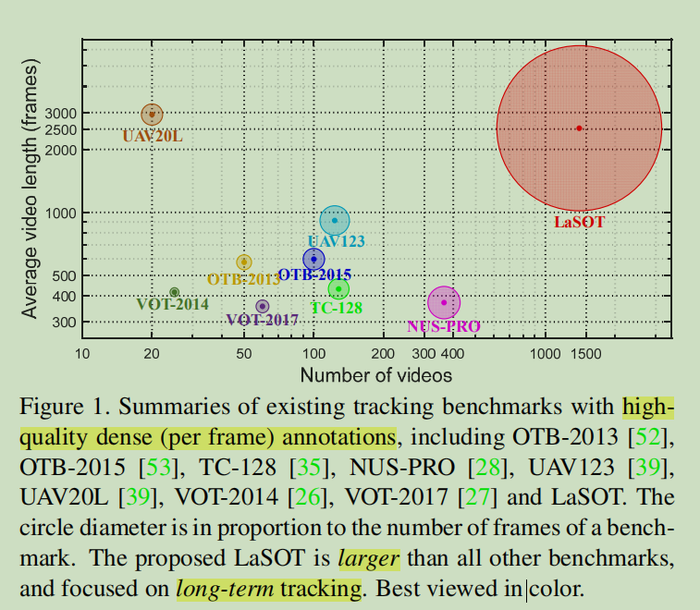Image resolution: width=700 pixels, height=610 pixels.
Task: Click the 'VOT-2017' chart label
Action: pyautogui.click(x=262, y=320)
